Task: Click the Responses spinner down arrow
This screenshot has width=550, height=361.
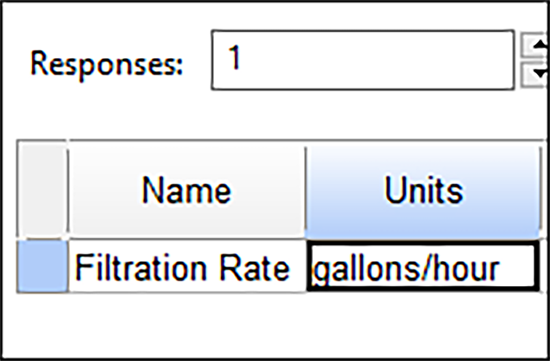Action: point(535,74)
